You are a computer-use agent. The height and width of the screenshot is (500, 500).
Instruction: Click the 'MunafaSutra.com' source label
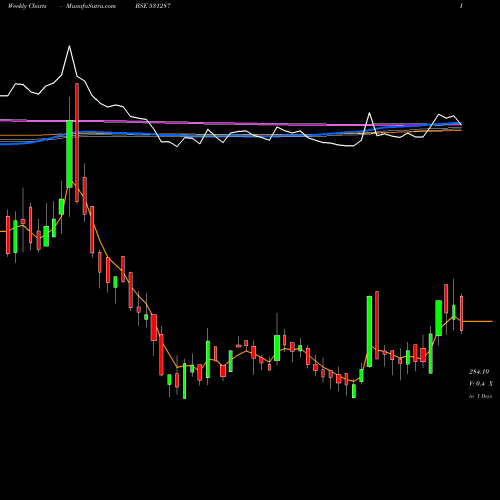tap(91, 6)
